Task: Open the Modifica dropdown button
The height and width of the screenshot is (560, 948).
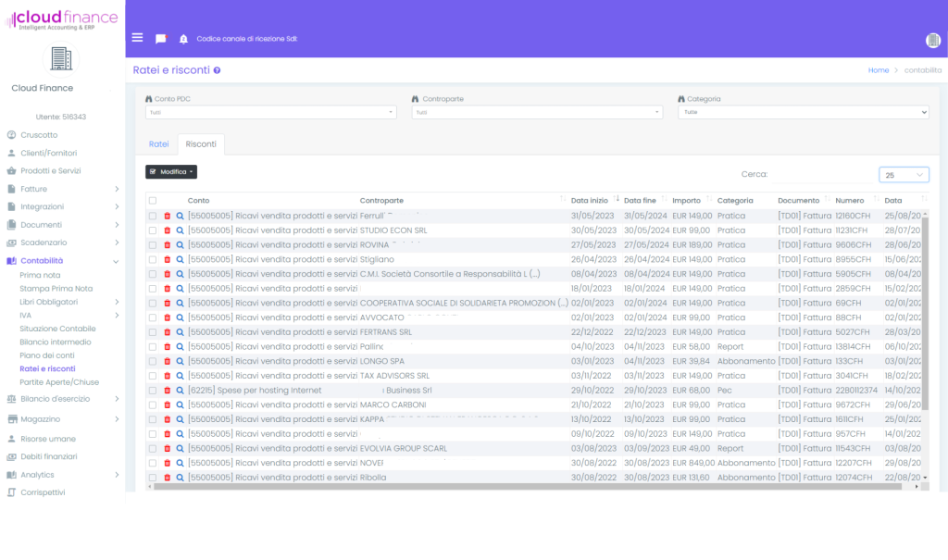Action: pyautogui.click(x=171, y=172)
